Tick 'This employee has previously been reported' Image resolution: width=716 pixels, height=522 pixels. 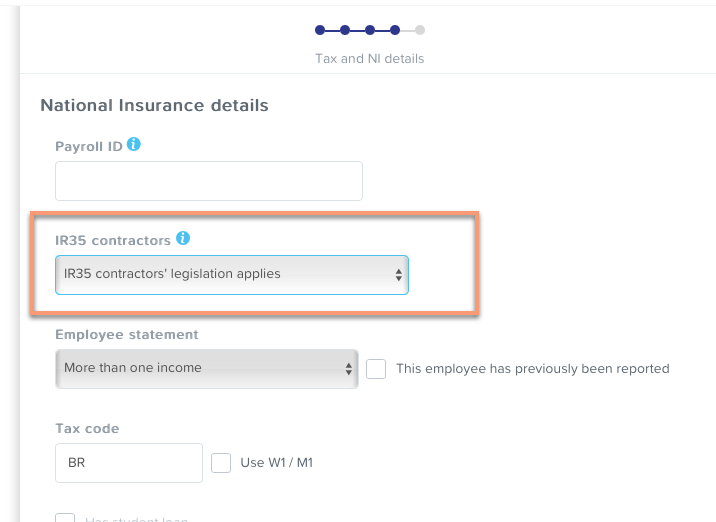(x=376, y=368)
